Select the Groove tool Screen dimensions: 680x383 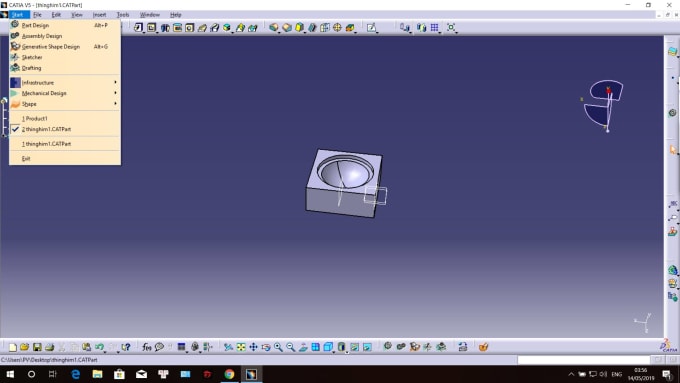coord(177,28)
